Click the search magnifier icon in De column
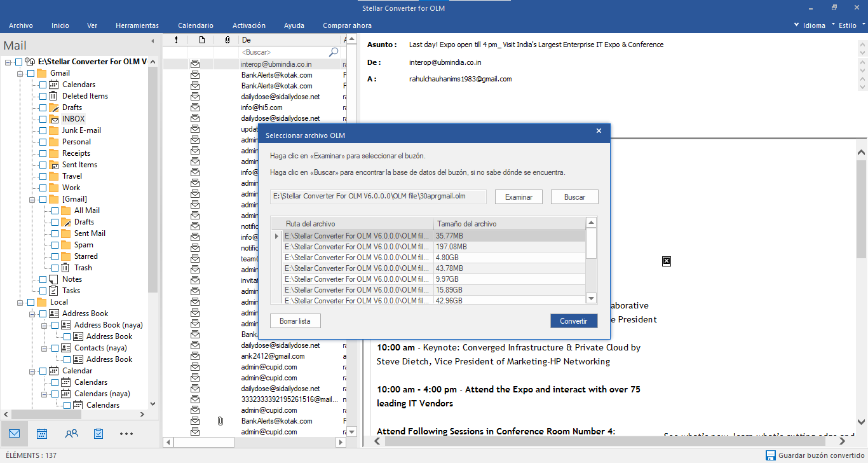The image size is (868, 463). (x=334, y=52)
